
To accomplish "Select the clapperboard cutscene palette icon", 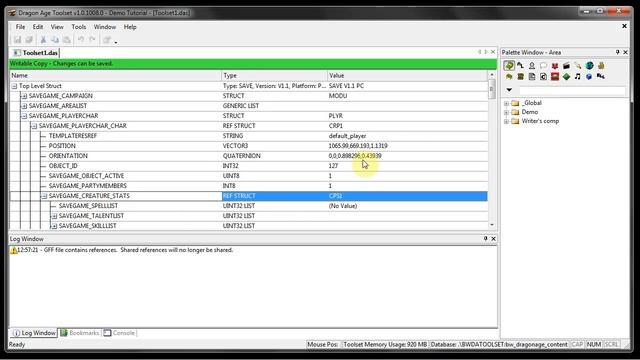I will [566, 65].
